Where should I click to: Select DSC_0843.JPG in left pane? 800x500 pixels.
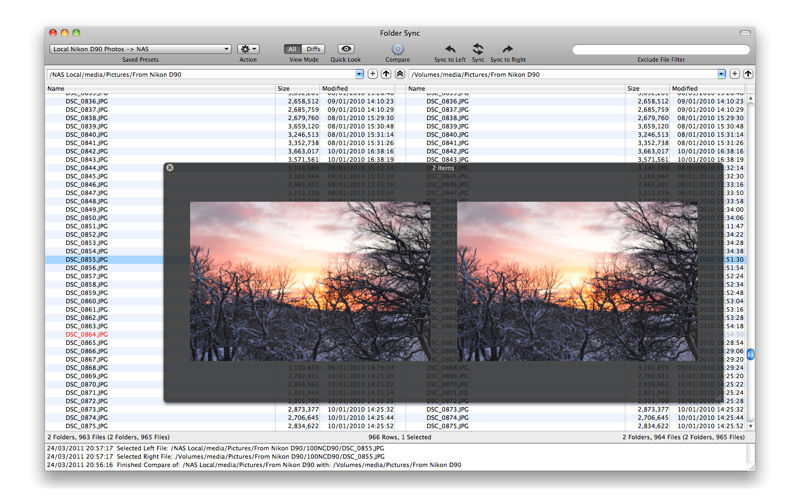coord(87,160)
